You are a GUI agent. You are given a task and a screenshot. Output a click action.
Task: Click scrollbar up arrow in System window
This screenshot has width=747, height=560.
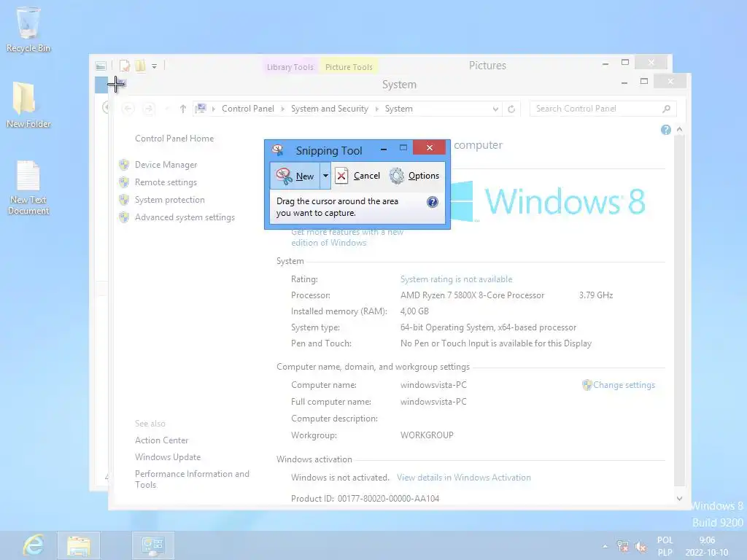(679, 130)
